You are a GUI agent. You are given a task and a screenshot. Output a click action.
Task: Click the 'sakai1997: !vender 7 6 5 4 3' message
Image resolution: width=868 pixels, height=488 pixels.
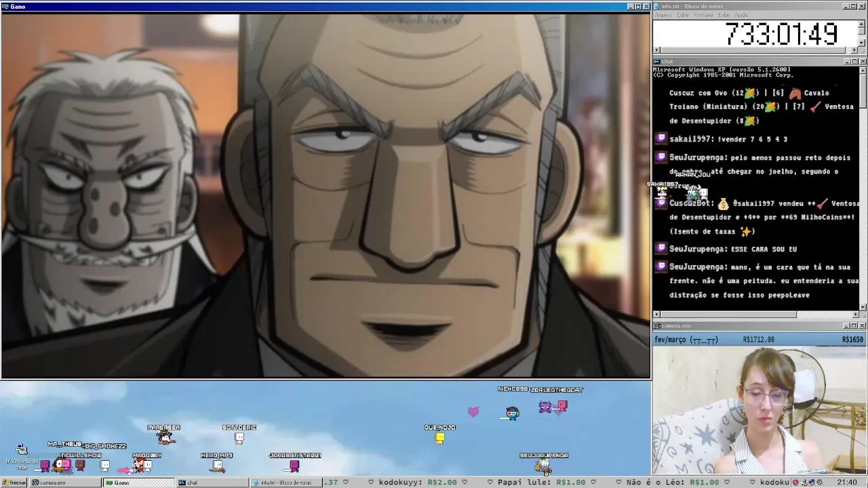(x=728, y=139)
